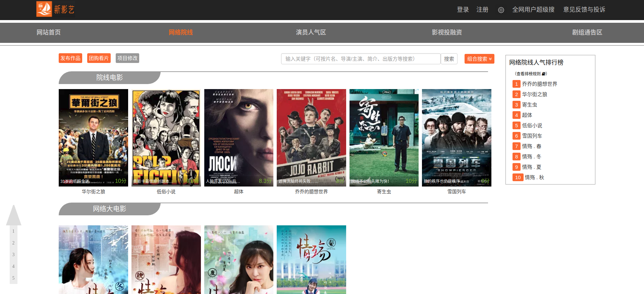Jump to section 3 in side navigator

[13, 254]
